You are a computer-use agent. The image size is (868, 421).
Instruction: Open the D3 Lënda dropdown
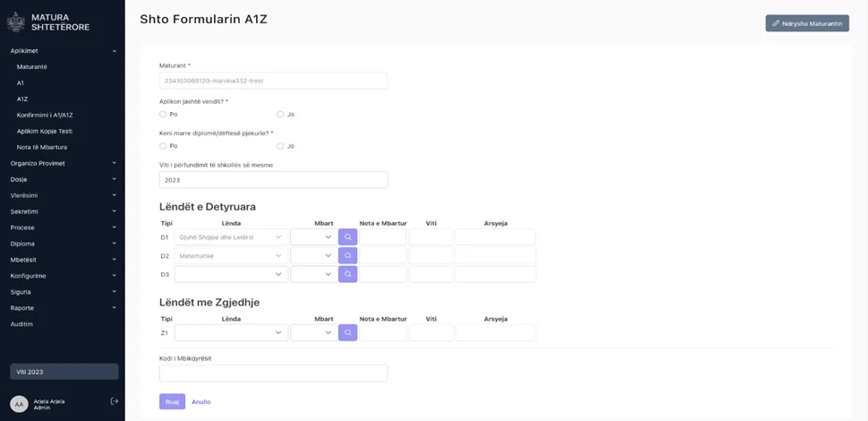[x=232, y=274]
